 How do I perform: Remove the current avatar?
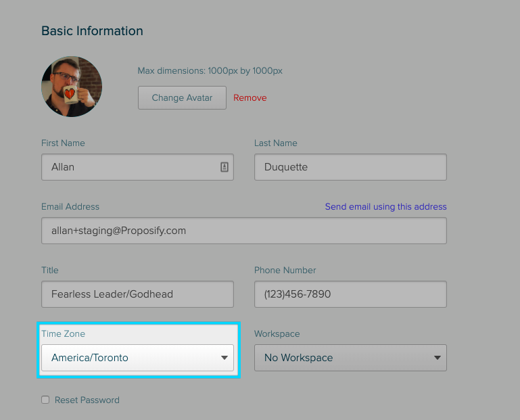click(x=250, y=98)
